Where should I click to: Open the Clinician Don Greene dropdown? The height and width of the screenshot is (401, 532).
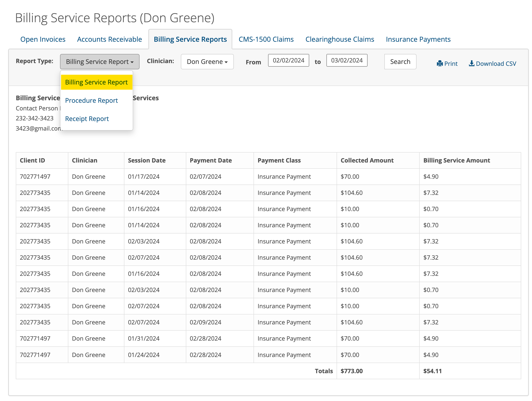click(x=207, y=62)
